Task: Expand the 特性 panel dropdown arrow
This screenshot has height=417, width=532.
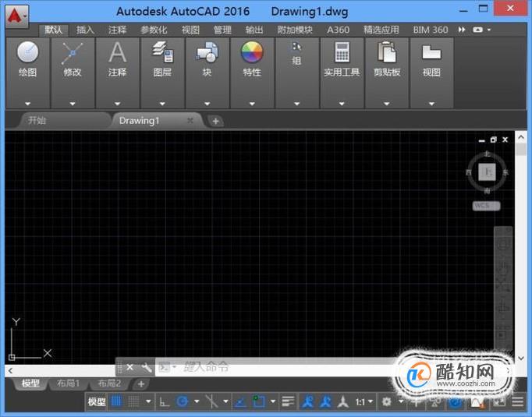Action: click(x=252, y=104)
